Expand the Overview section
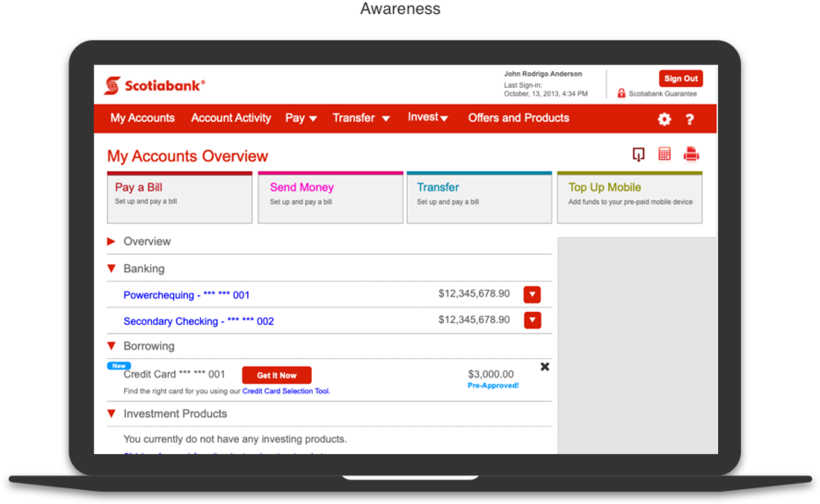The height and width of the screenshot is (504, 820). pos(112,241)
